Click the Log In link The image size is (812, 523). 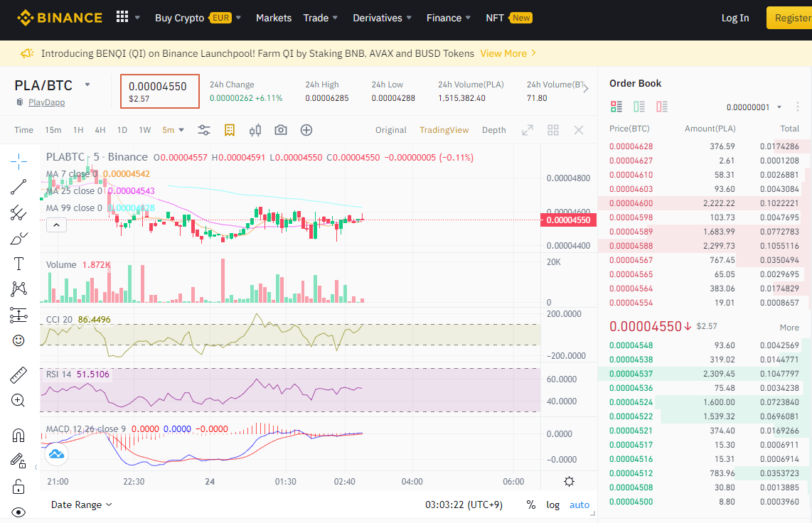[734, 18]
